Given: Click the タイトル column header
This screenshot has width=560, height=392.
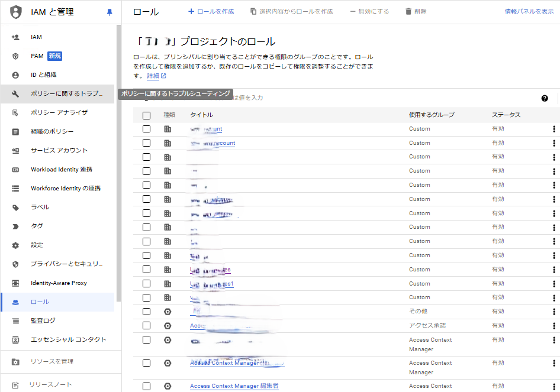Looking at the screenshot, I should [201, 115].
